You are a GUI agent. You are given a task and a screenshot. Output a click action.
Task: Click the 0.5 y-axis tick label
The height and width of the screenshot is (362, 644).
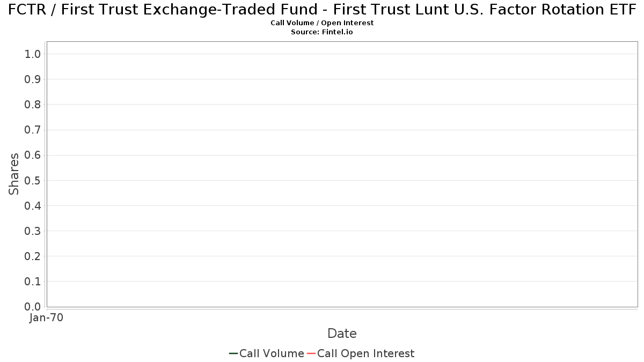tap(33, 180)
